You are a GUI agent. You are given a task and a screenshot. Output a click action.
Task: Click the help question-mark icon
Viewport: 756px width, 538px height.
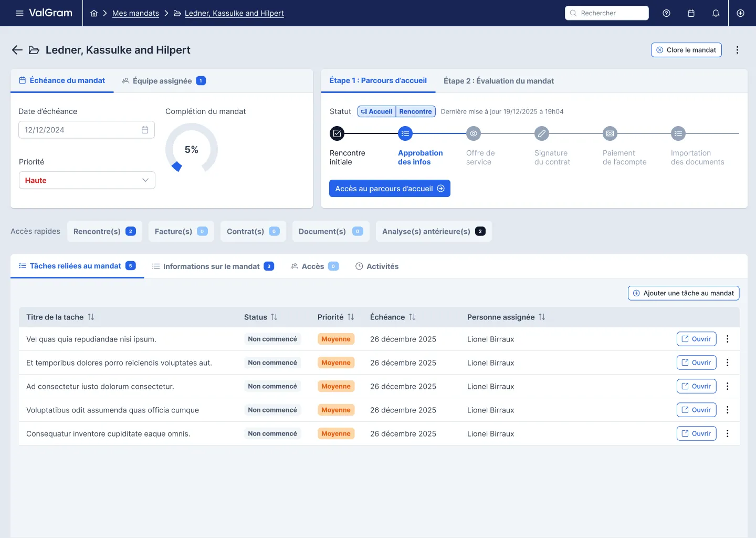pos(666,13)
